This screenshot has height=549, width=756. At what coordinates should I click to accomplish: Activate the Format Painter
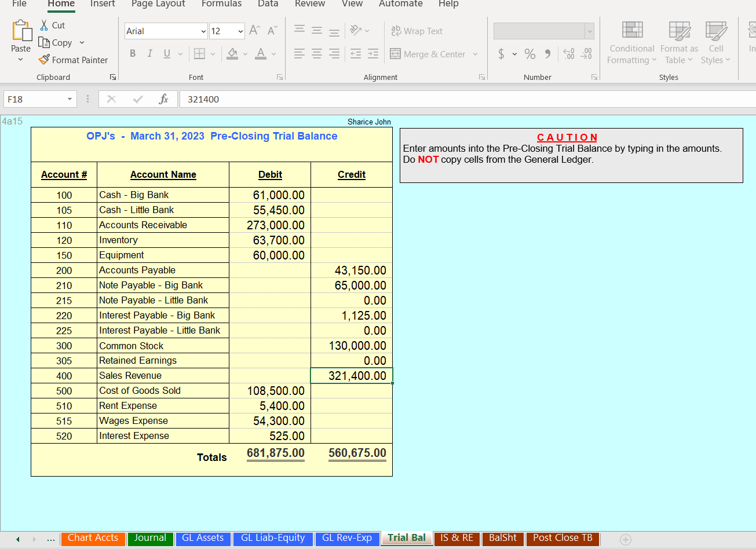(x=73, y=60)
